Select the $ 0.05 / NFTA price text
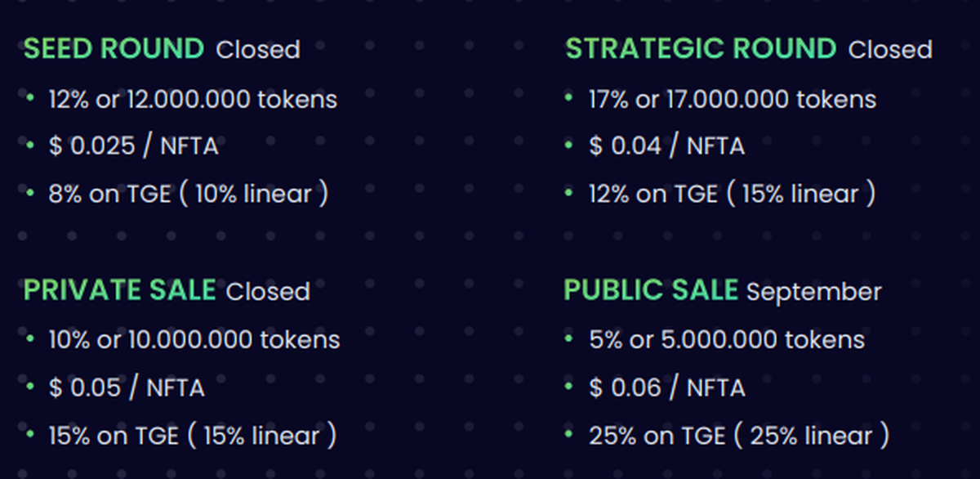The image size is (980, 479). click(127, 387)
